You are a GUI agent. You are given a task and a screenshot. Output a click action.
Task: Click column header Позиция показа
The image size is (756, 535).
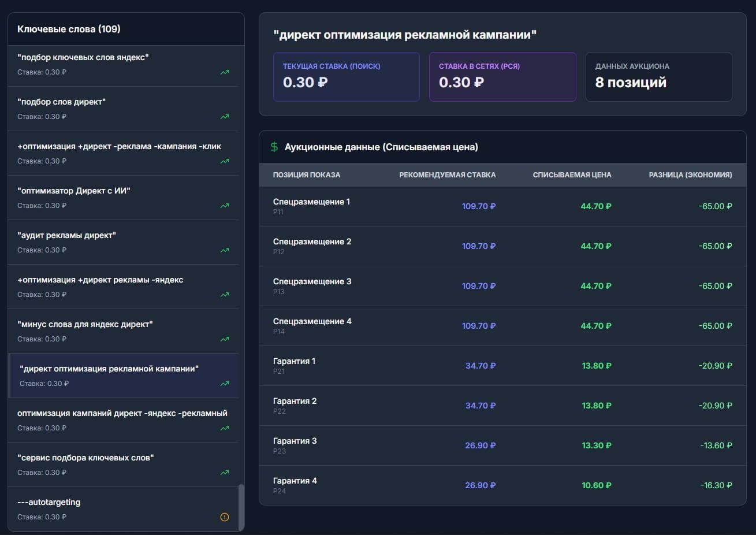point(307,174)
